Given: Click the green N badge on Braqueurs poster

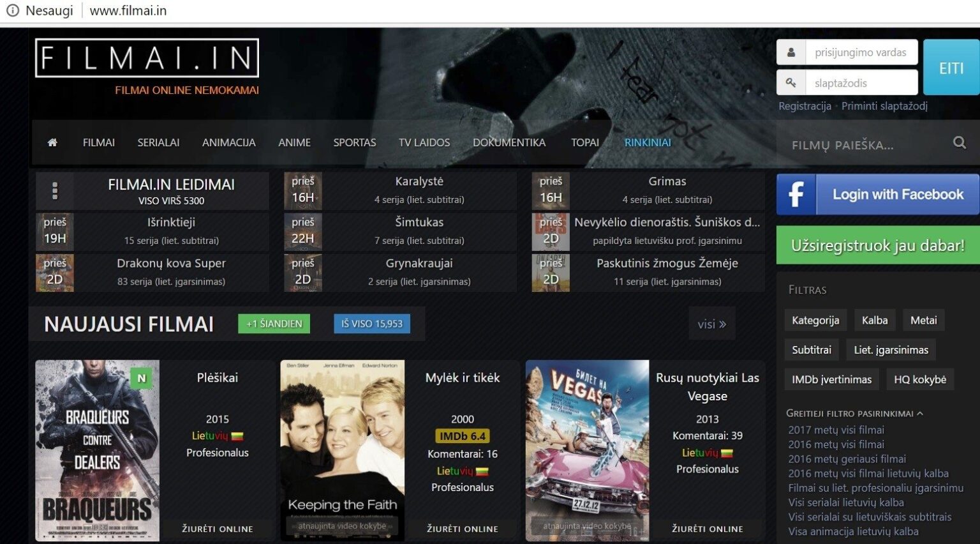Looking at the screenshot, I should coord(142,378).
